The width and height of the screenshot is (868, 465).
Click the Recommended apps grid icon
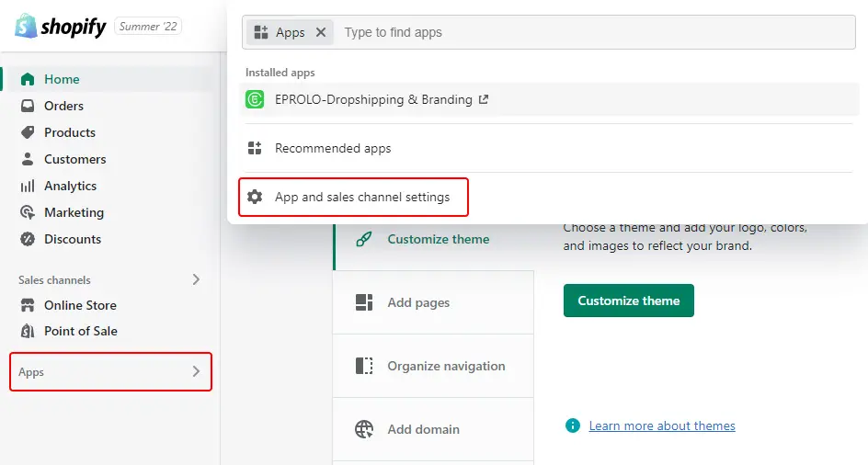click(x=255, y=148)
